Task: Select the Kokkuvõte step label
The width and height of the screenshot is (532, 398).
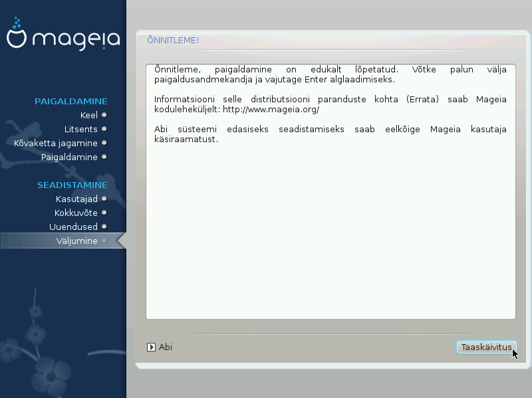Action: pyautogui.click(x=76, y=213)
